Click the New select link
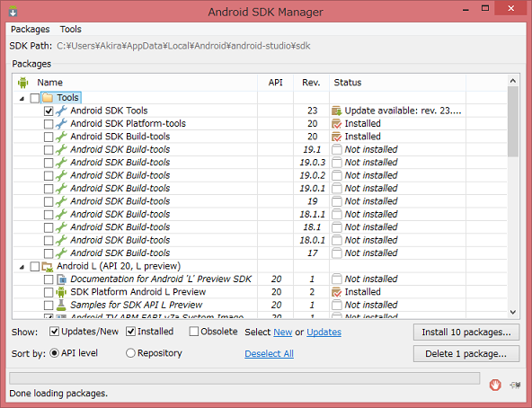 pyautogui.click(x=282, y=332)
